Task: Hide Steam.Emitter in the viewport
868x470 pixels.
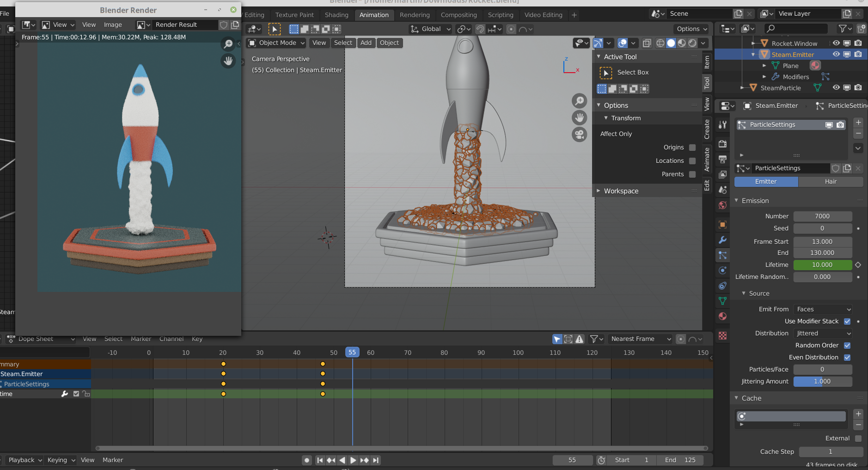Action: 836,55
